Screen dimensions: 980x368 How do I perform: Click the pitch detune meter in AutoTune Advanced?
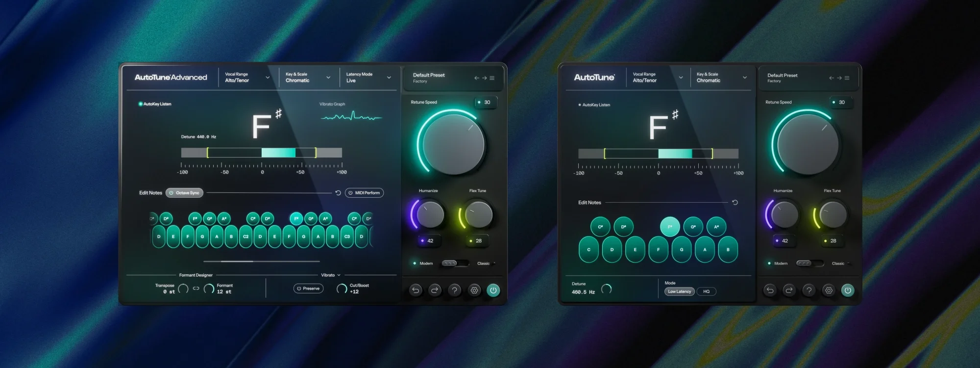(x=262, y=153)
